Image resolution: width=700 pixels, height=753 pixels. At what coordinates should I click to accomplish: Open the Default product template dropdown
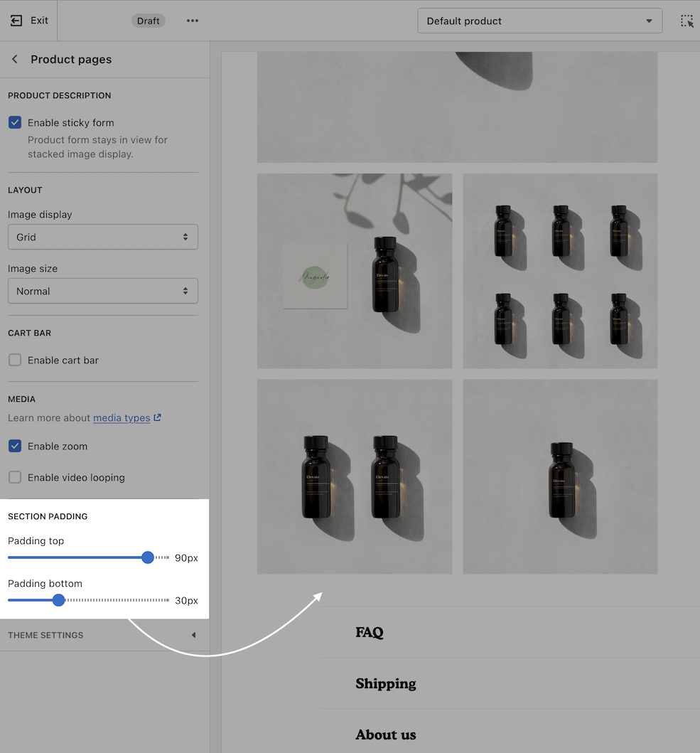(539, 21)
